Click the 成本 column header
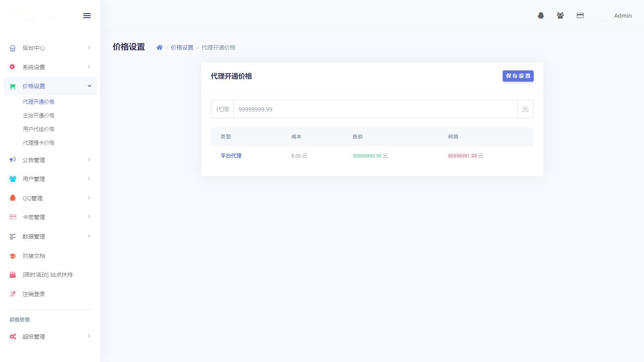Viewport: 644px width, 362px height. (x=297, y=137)
